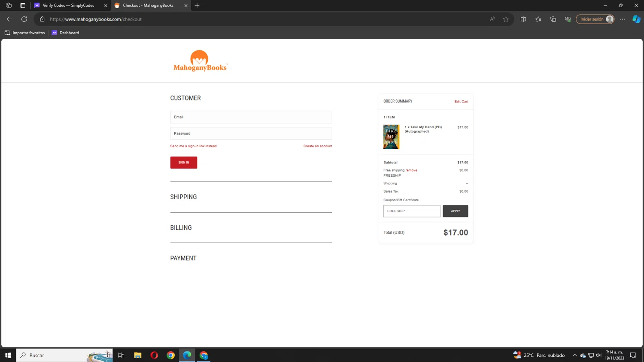This screenshot has height=362, width=644.
Task: Open Copilot sidebar
Action: [x=636, y=19]
